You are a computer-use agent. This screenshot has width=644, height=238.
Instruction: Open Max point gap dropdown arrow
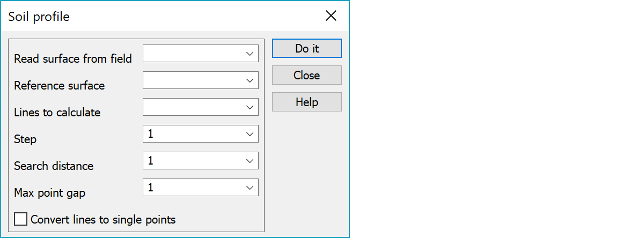(250, 188)
